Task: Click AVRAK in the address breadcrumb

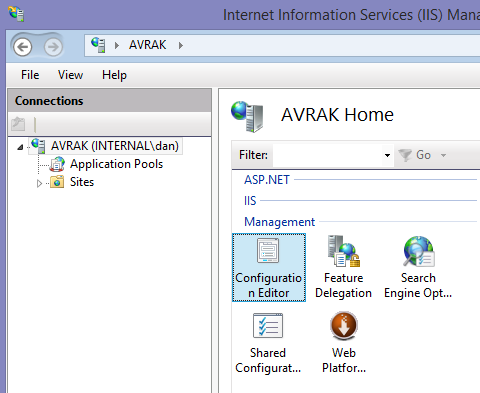Action: coord(147,45)
